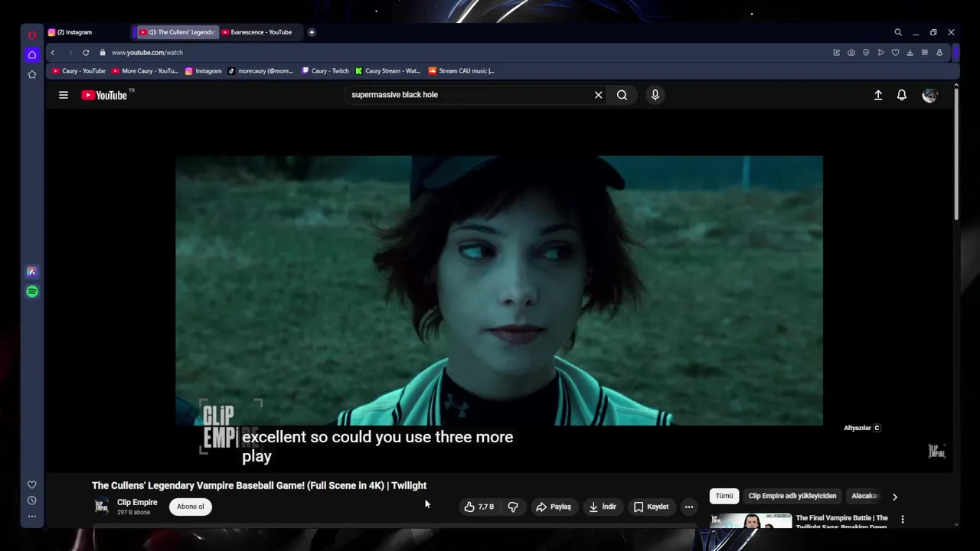Open the Spotify sidebar player

(31, 292)
